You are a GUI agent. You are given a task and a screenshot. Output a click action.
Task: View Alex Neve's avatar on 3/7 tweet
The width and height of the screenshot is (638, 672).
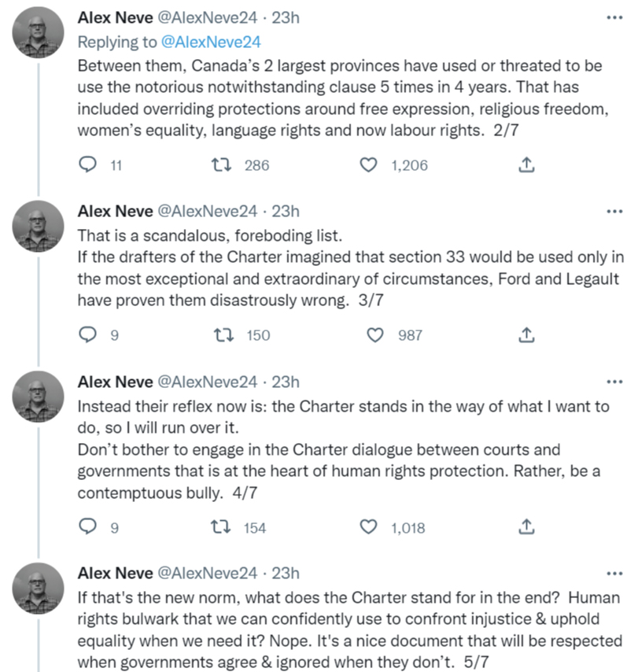(x=38, y=226)
